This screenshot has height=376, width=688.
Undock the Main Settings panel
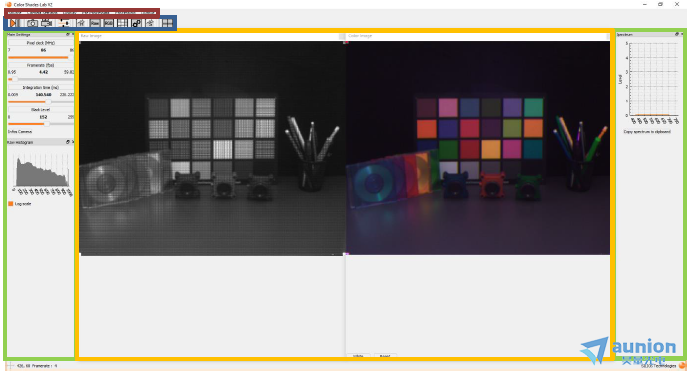pos(68,34)
